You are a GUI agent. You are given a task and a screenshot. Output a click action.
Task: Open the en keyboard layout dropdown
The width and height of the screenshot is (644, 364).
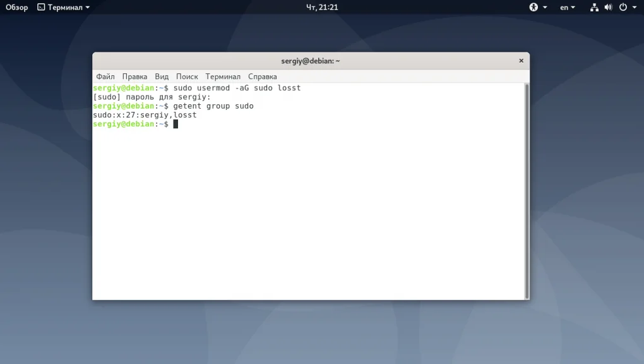point(565,7)
